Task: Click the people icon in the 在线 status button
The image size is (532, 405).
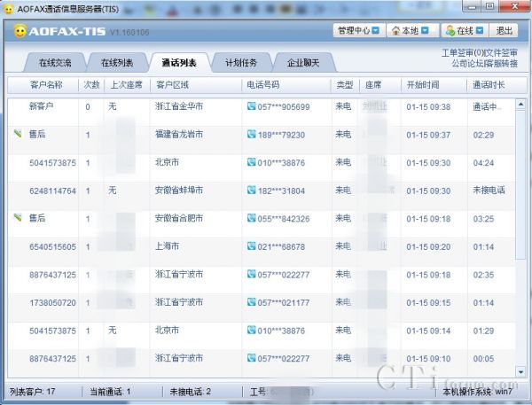Action: pyautogui.click(x=450, y=31)
